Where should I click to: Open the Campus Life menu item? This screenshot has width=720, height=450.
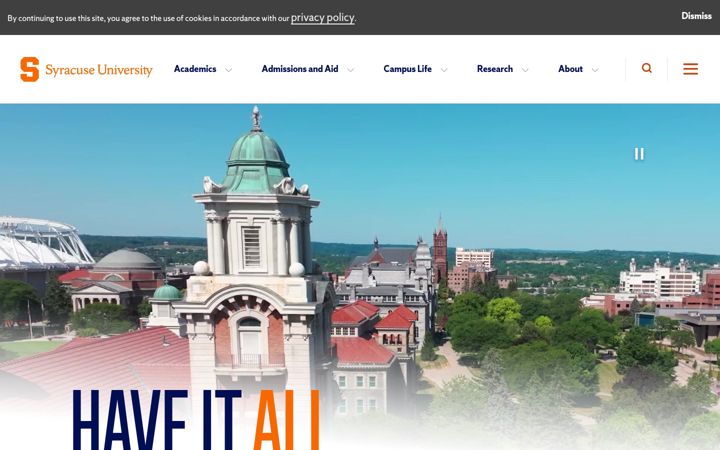pos(407,69)
